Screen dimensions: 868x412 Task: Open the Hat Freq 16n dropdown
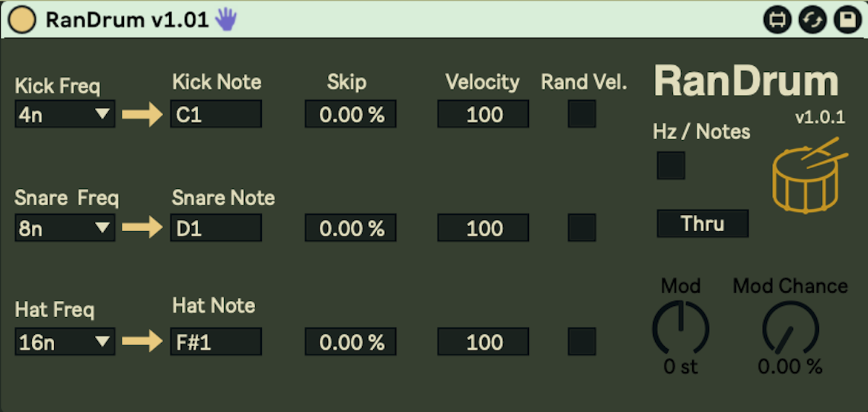(x=65, y=342)
